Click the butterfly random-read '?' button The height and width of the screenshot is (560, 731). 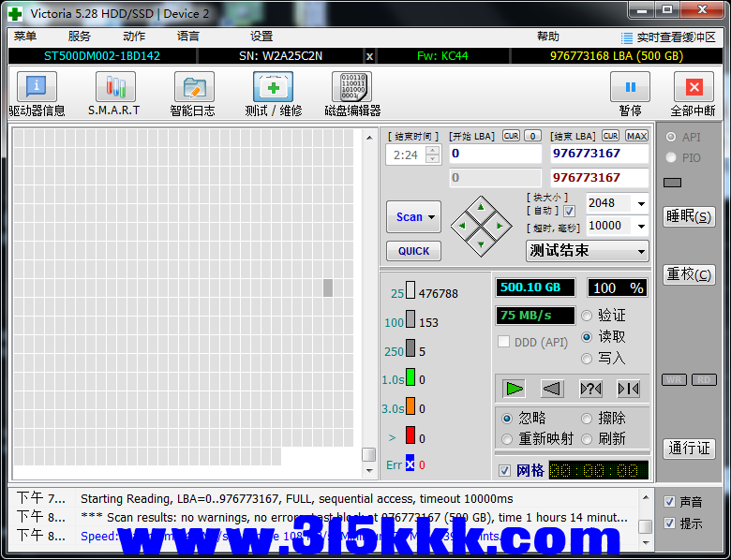coord(590,388)
